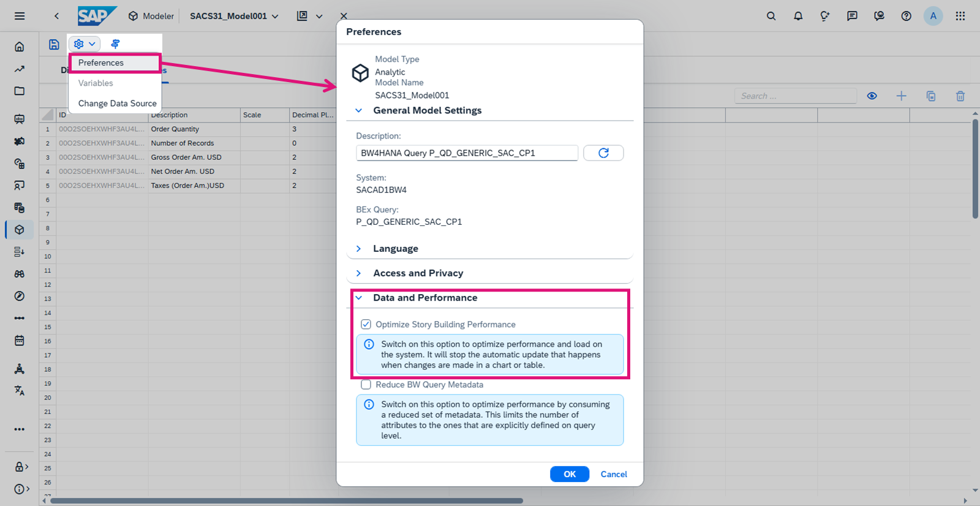
Task: Click the refresh icon next to Description
Action: [x=603, y=153]
